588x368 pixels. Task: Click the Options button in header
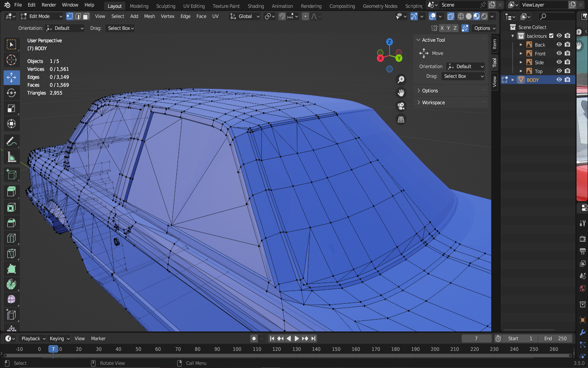click(485, 28)
